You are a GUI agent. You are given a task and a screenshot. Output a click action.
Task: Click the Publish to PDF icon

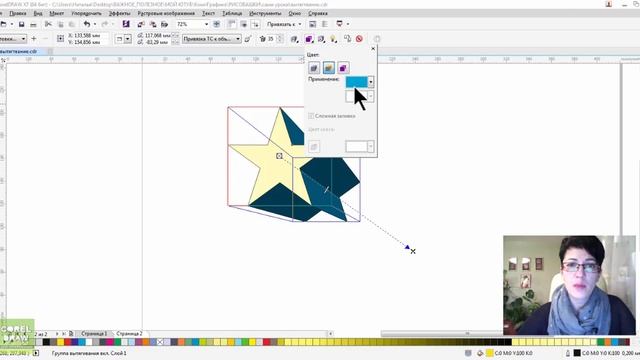164,24
